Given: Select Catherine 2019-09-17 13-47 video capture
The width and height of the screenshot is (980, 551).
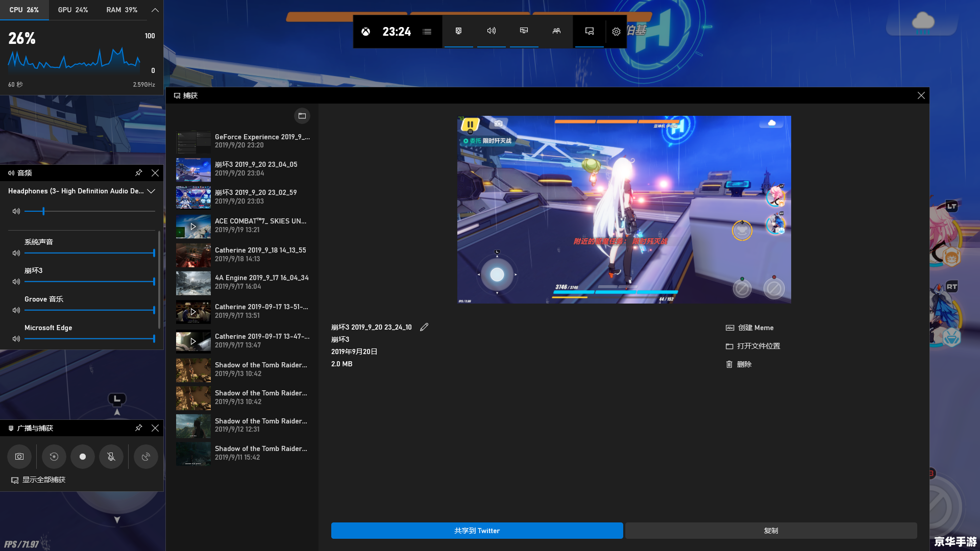Looking at the screenshot, I should coord(243,341).
